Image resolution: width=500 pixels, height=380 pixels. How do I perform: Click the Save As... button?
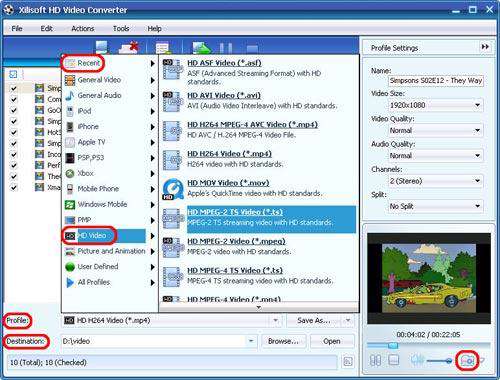(x=314, y=321)
